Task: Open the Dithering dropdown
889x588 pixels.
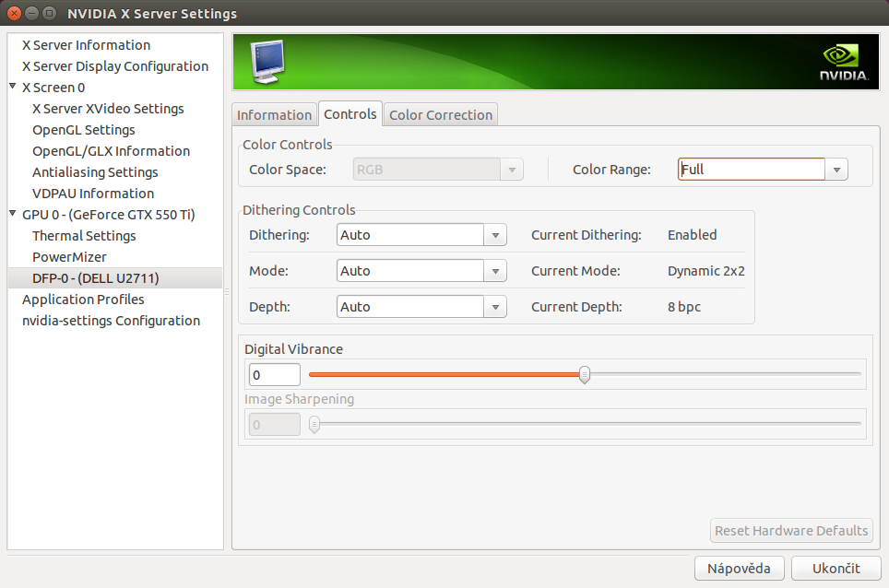Action: 421,234
